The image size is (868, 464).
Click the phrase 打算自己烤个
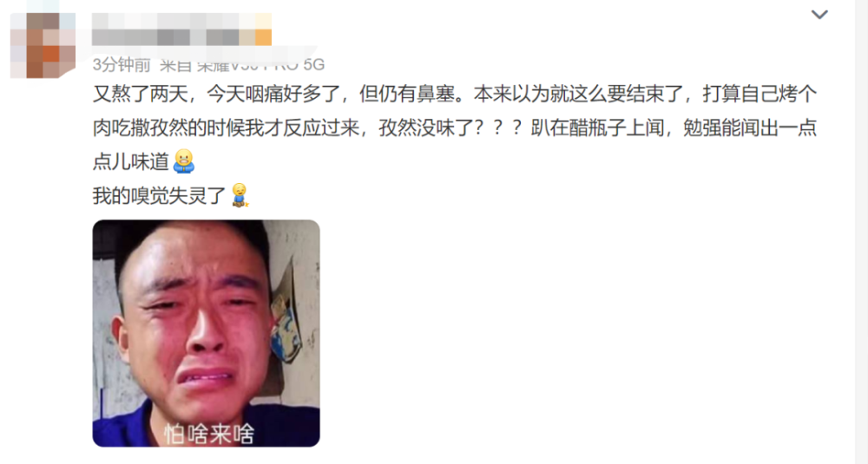tap(759, 94)
